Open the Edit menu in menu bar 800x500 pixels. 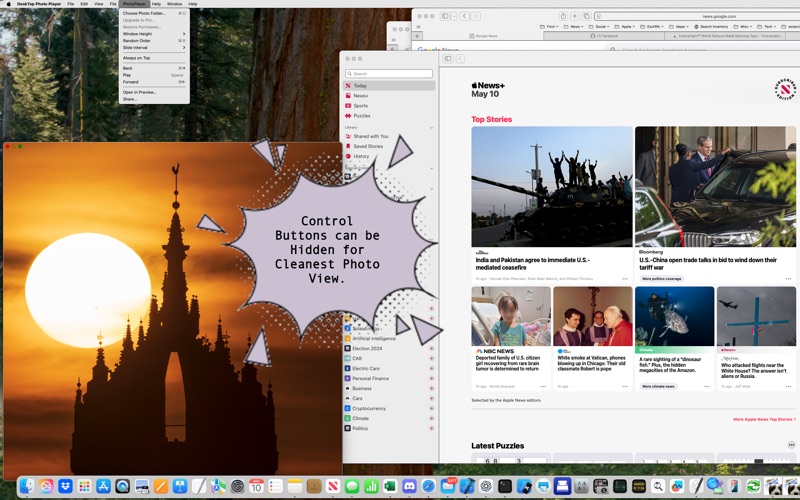tap(84, 4)
